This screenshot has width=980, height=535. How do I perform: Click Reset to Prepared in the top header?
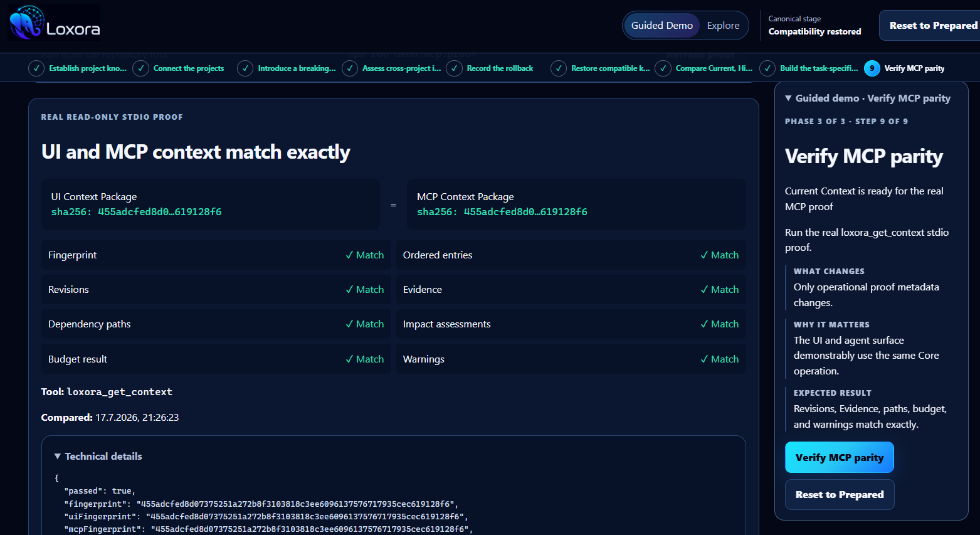[x=931, y=26]
